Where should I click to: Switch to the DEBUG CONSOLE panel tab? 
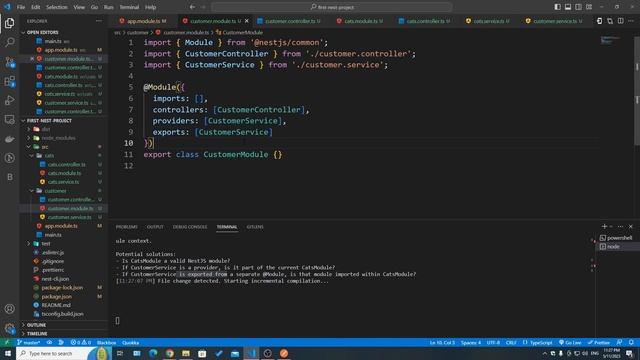tap(190, 227)
